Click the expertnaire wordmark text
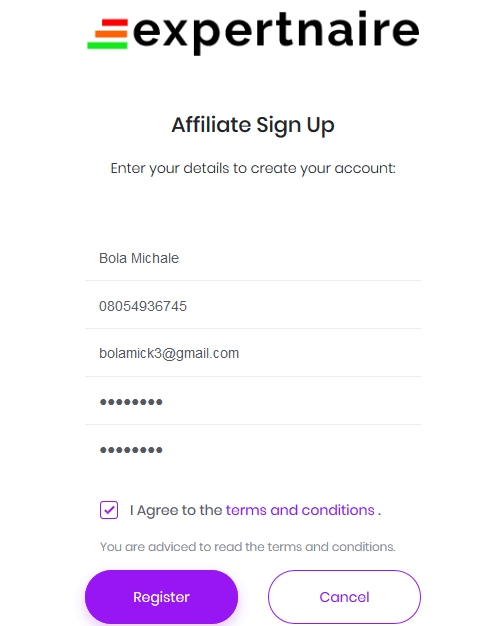This screenshot has width=503, height=626. pos(276,33)
